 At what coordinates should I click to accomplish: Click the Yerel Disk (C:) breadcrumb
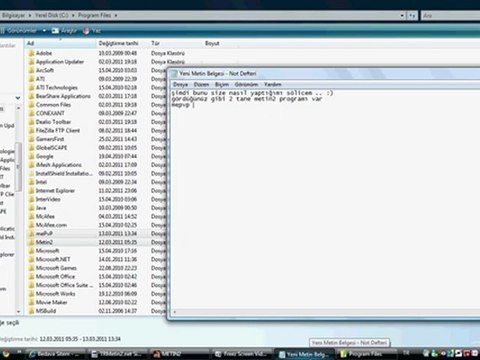51,15
